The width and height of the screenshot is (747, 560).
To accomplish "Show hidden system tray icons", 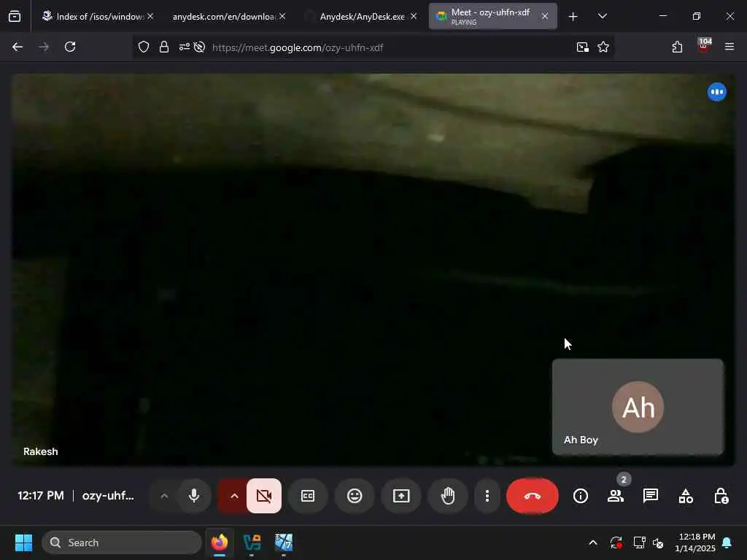I will pyautogui.click(x=592, y=542).
